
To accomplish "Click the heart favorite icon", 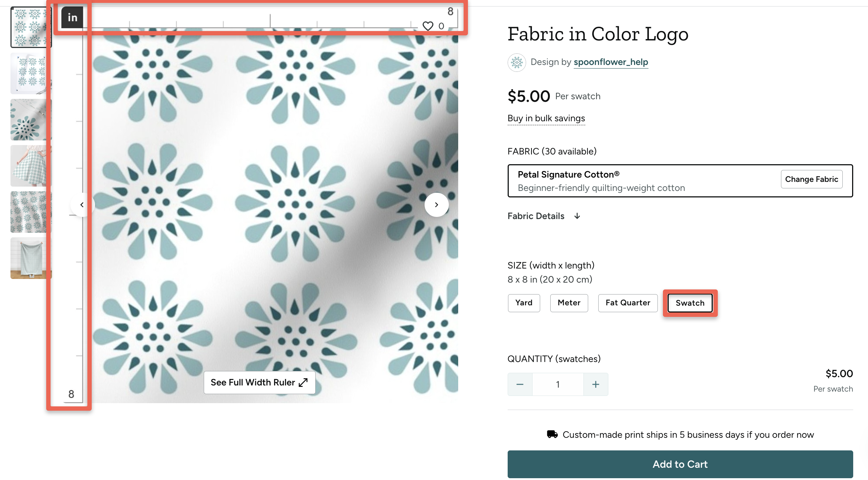I will click(428, 26).
